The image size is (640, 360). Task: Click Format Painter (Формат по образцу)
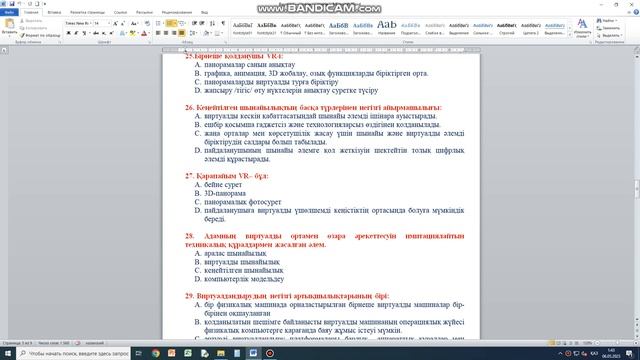(40, 36)
